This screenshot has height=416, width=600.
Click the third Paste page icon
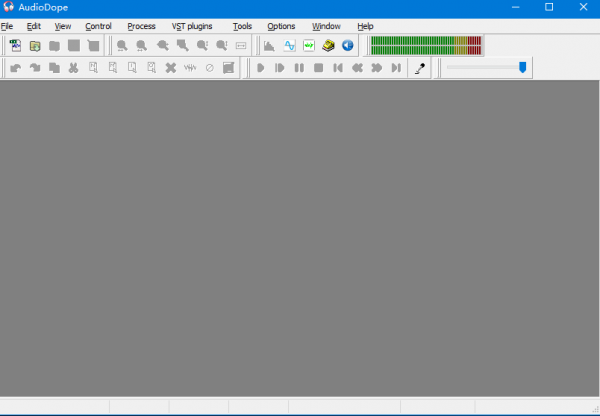[x=132, y=68]
